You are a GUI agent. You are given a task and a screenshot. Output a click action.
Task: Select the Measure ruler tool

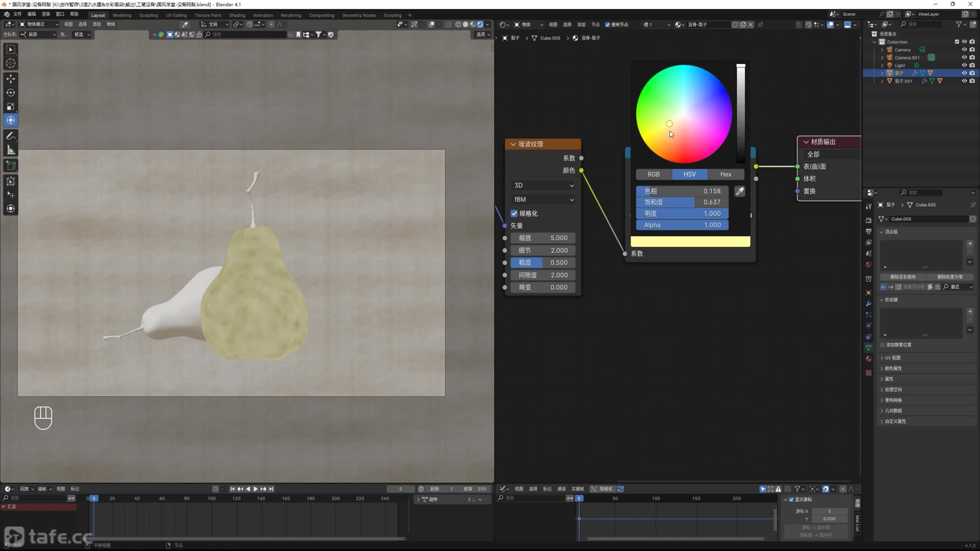[11, 150]
